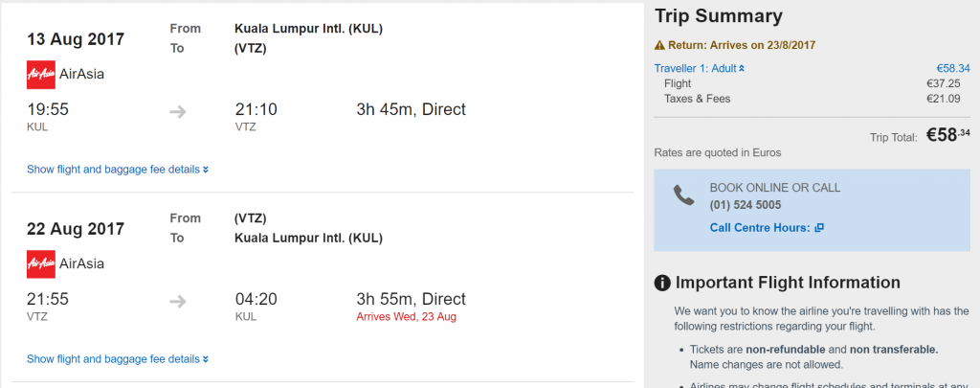The height and width of the screenshot is (388, 980).
Task: Click the Traveller 1 total €58.34 amount
Action: pos(953,69)
